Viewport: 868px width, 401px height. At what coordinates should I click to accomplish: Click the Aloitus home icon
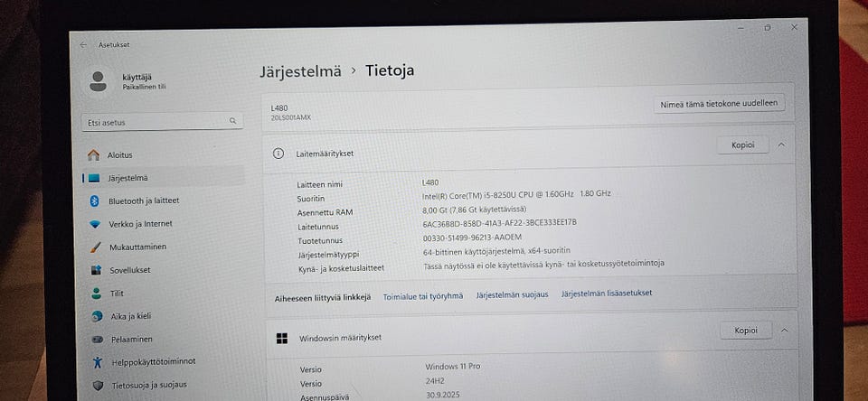tap(93, 154)
